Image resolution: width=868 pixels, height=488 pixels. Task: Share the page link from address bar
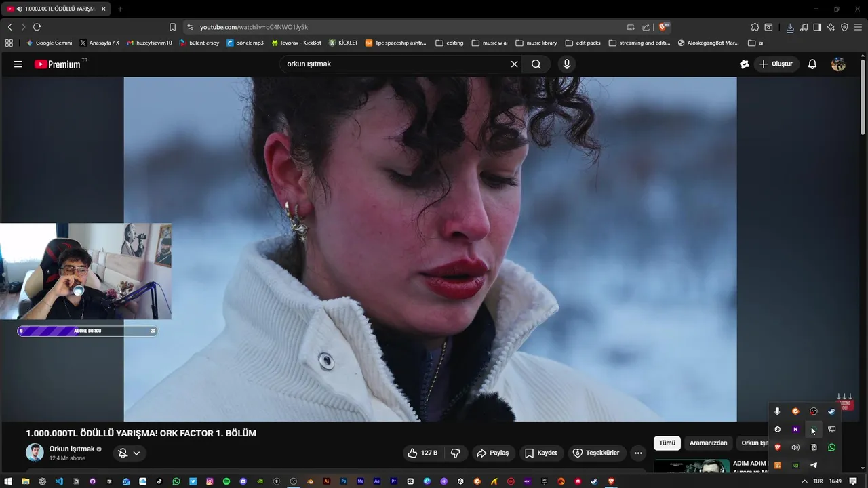(646, 27)
